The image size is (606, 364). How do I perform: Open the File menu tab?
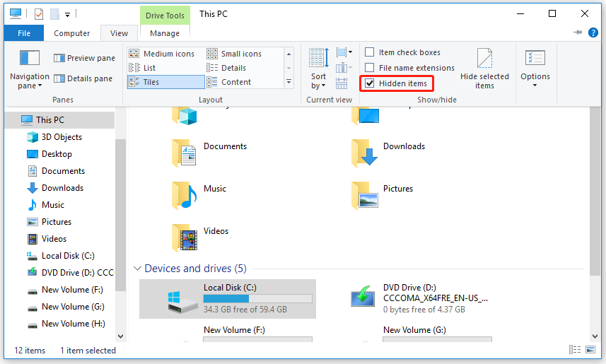click(x=24, y=33)
